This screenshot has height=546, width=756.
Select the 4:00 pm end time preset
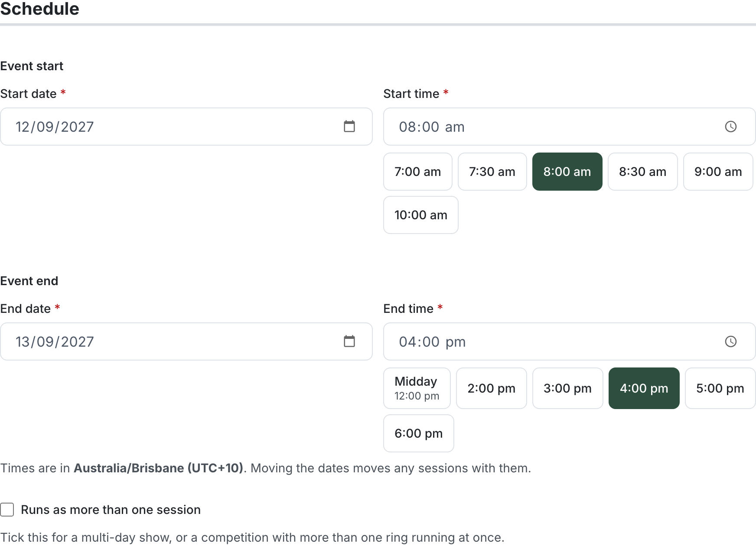[x=644, y=388]
